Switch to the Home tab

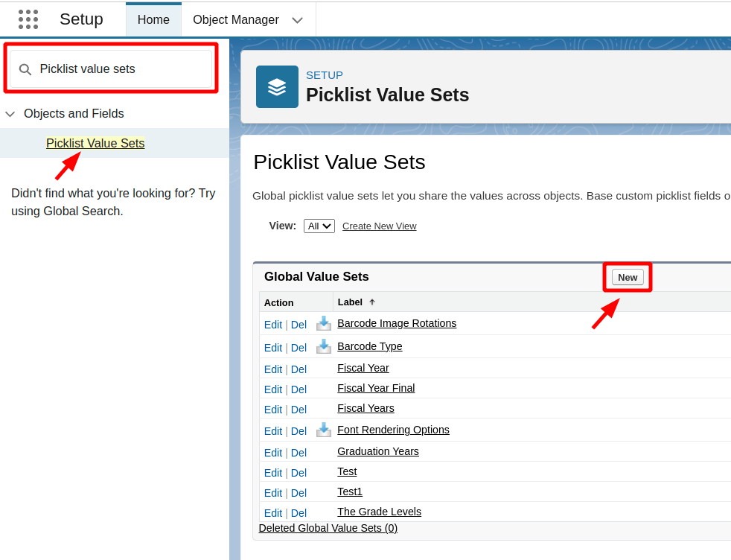153,19
